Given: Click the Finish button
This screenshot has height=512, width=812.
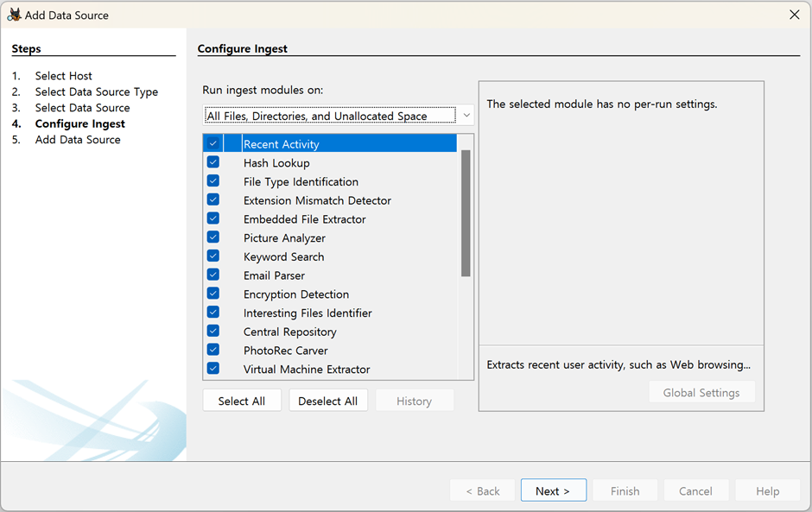Looking at the screenshot, I should [x=625, y=490].
